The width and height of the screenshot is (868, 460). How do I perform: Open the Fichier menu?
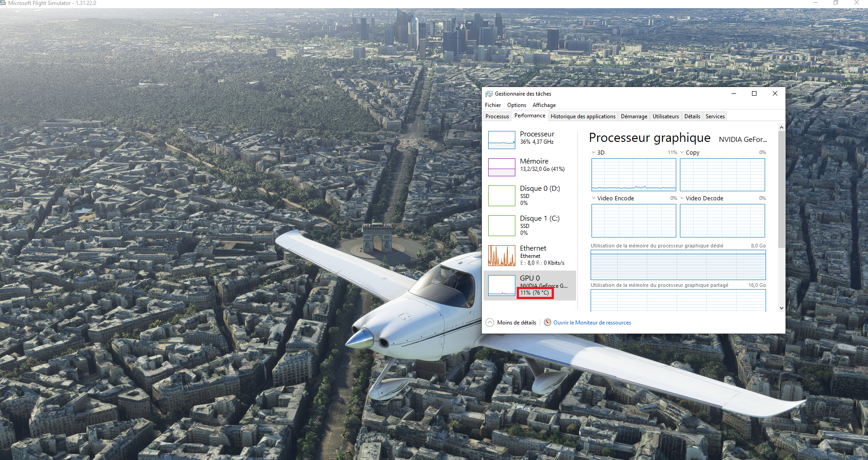pyautogui.click(x=493, y=105)
